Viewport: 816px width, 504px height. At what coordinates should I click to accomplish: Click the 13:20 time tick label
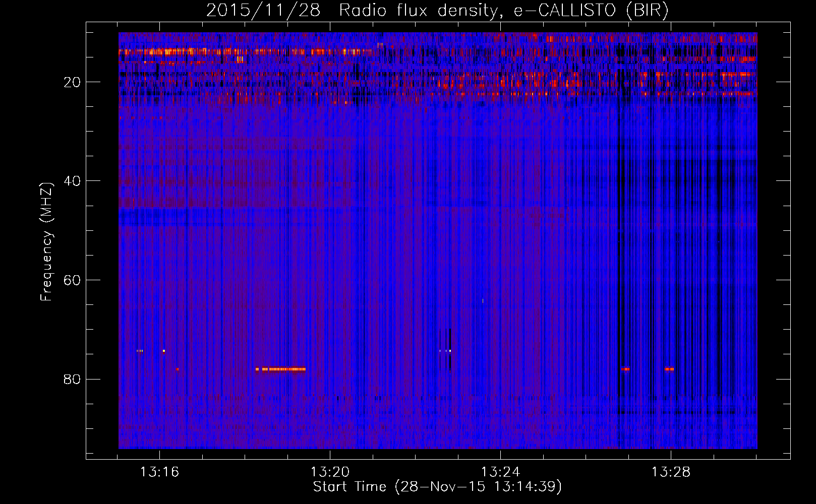pyautogui.click(x=330, y=472)
